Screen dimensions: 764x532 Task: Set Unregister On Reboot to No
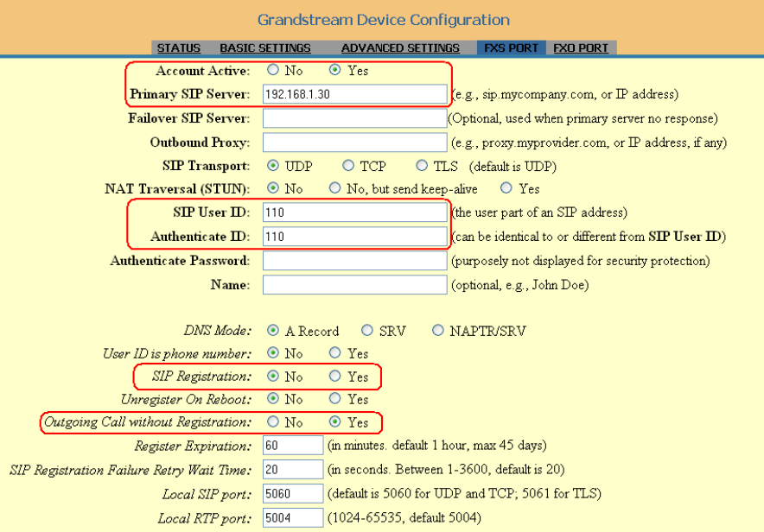coord(273,399)
